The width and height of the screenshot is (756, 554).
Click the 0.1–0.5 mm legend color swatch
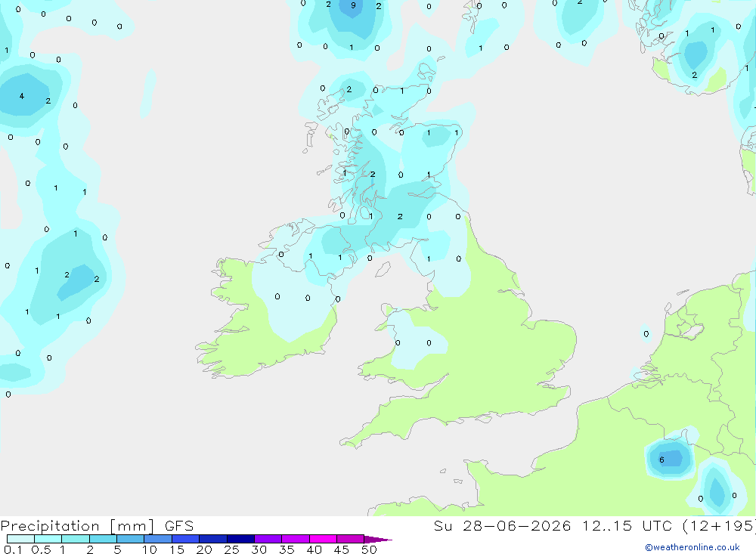(20, 539)
